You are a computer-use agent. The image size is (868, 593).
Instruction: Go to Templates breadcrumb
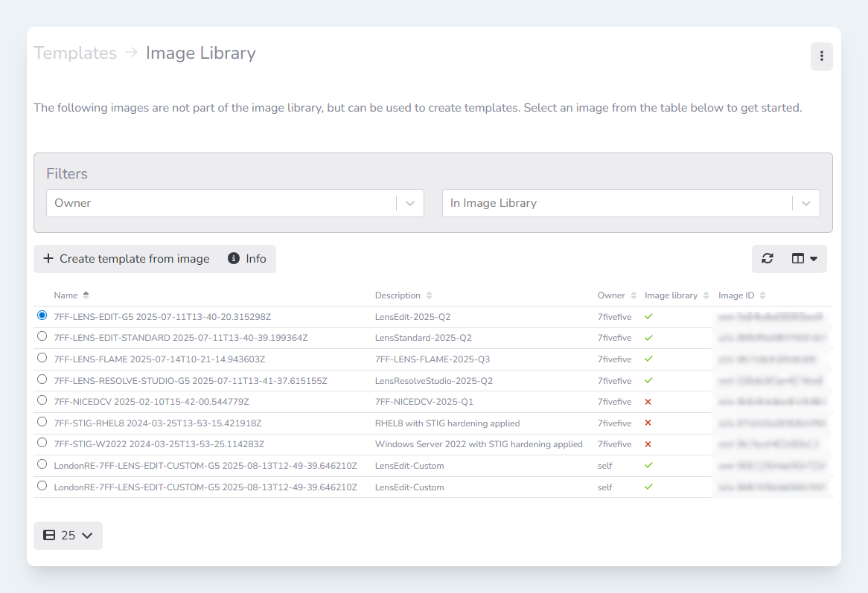coord(75,54)
